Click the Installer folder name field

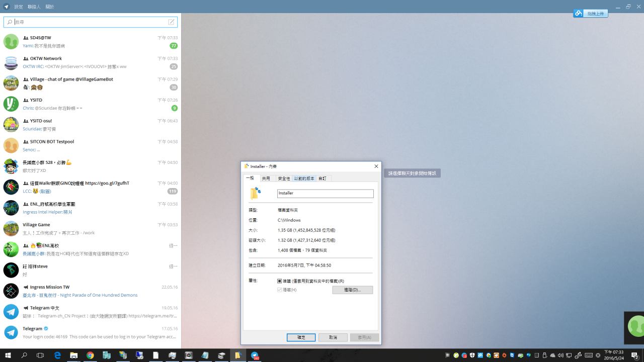click(x=325, y=193)
